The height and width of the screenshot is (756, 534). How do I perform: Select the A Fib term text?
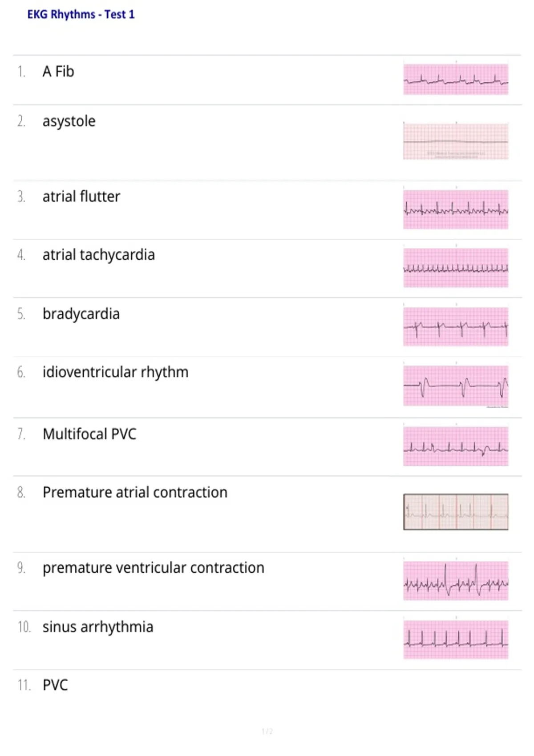coord(58,72)
